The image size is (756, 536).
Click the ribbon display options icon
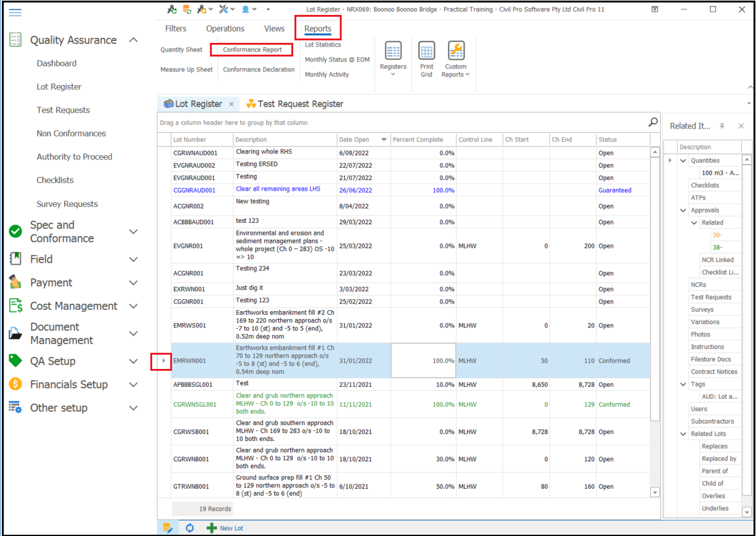[655, 9]
